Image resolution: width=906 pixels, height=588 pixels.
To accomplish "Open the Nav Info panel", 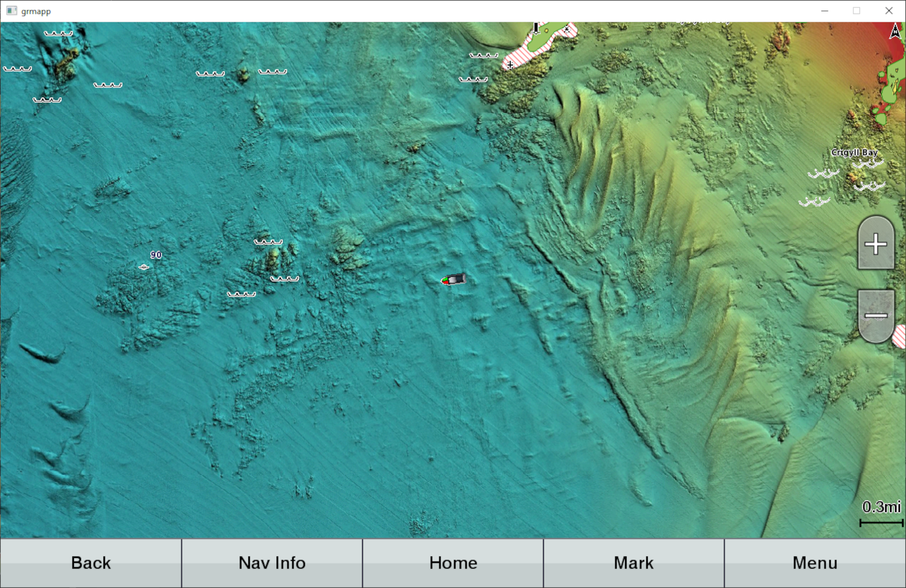I will [272, 563].
